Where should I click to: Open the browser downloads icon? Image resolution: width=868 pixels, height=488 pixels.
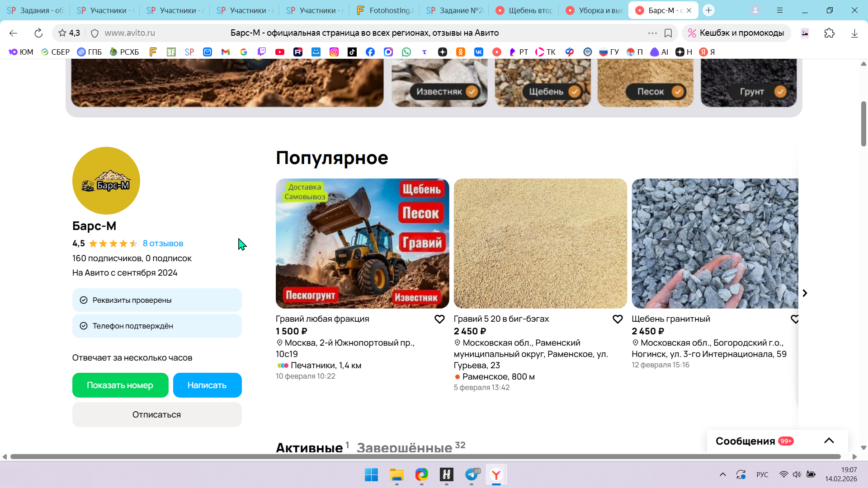pyautogui.click(x=854, y=33)
